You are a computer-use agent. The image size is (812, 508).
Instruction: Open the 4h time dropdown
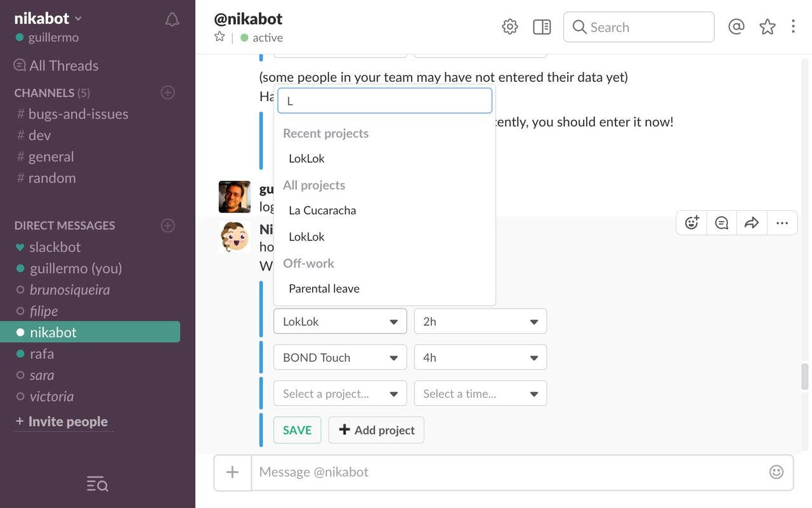480,358
